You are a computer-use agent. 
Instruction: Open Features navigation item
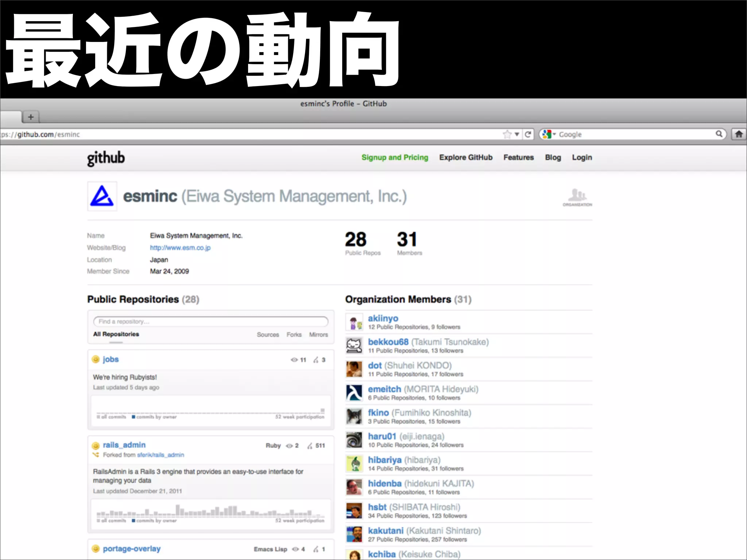tap(518, 157)
